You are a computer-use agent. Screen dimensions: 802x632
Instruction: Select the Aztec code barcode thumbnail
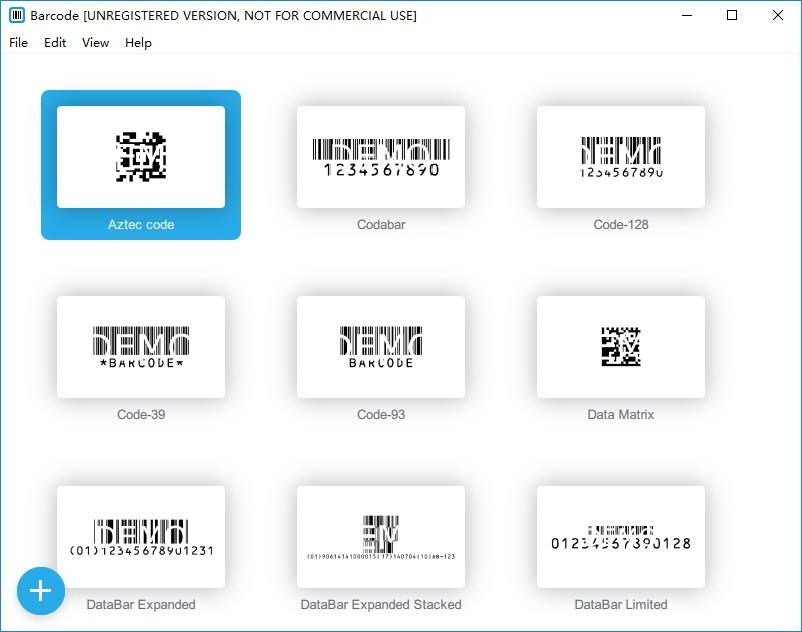click(x=141, y=157)
